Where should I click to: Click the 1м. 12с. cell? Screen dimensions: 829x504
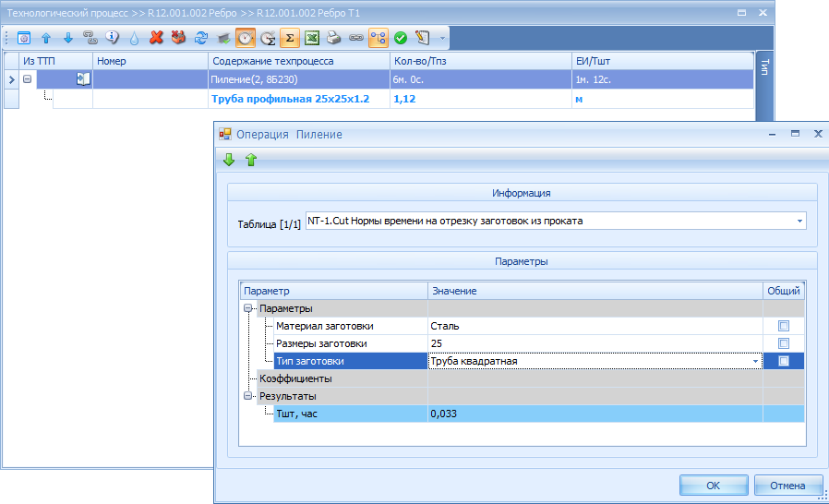pos(663,79)
